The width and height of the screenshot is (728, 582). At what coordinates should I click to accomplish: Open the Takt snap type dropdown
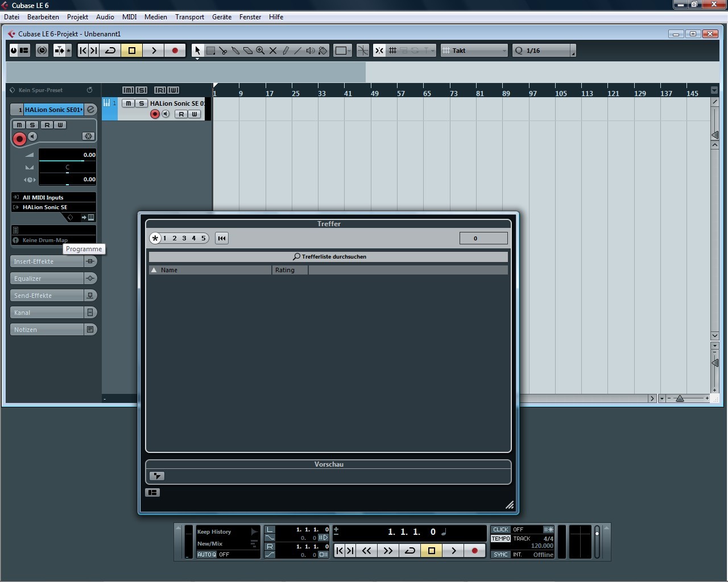pyautogui.click(x=474, y=51)
